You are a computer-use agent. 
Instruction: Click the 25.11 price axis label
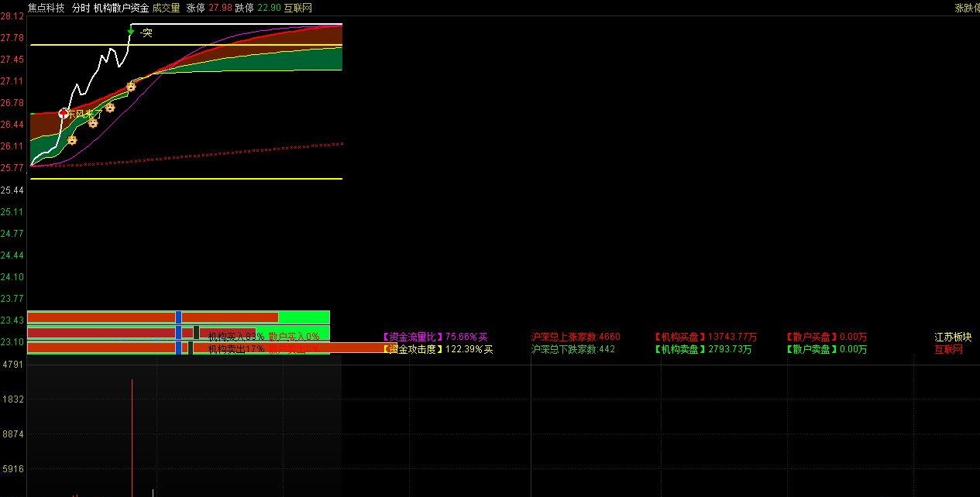coord(12,211)
